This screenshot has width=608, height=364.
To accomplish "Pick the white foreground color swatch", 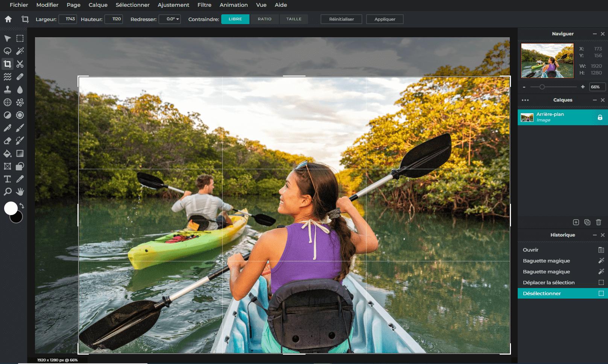I will pyautogui.click(x=11, y=208).
